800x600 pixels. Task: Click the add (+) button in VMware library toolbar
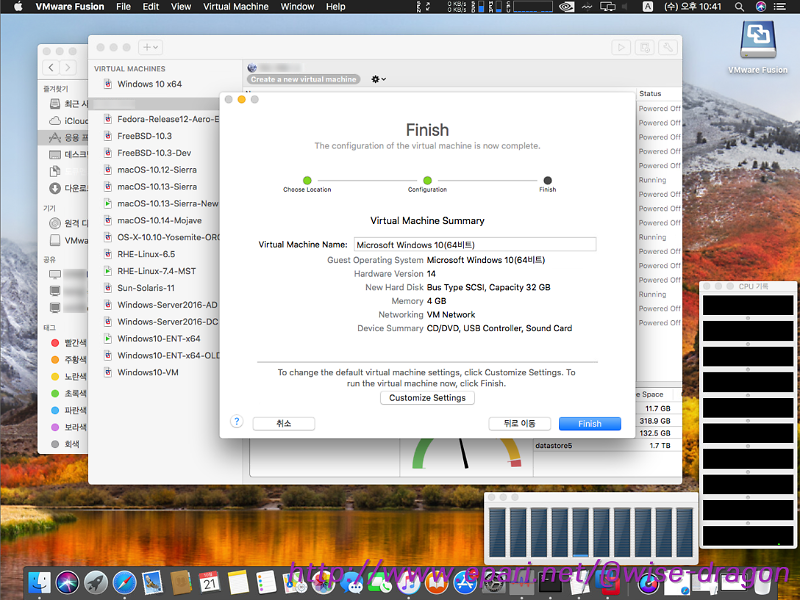(150, 47)
